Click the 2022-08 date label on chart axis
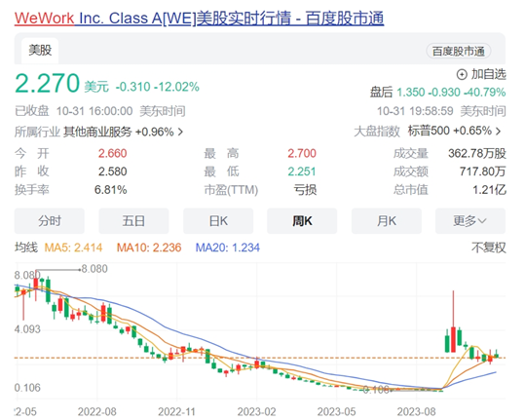The width and height of the screenshot is (525, 420). (97, 411)
